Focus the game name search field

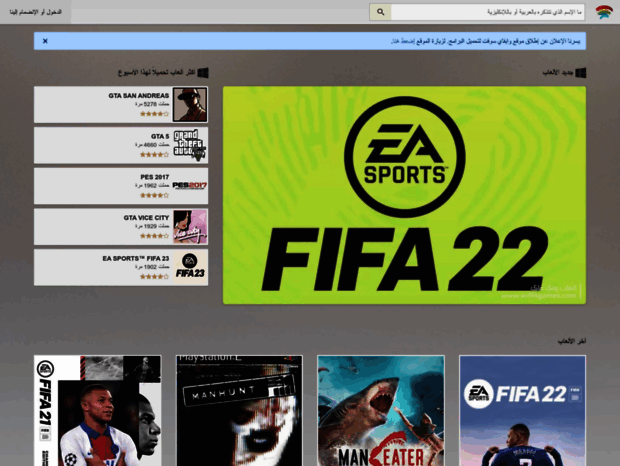pyautogui.click(x=488, y=12)
